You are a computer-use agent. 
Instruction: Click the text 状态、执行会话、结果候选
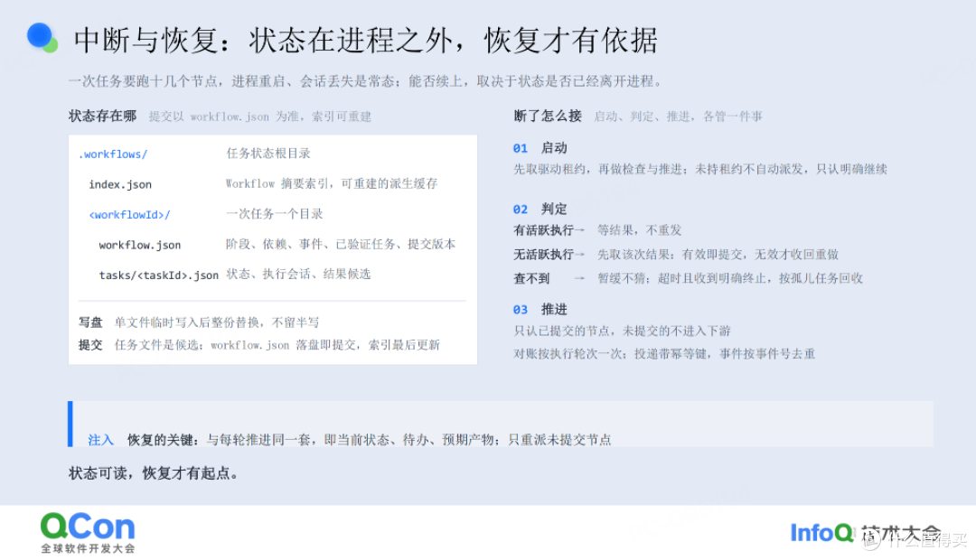(x=298, y=274)
